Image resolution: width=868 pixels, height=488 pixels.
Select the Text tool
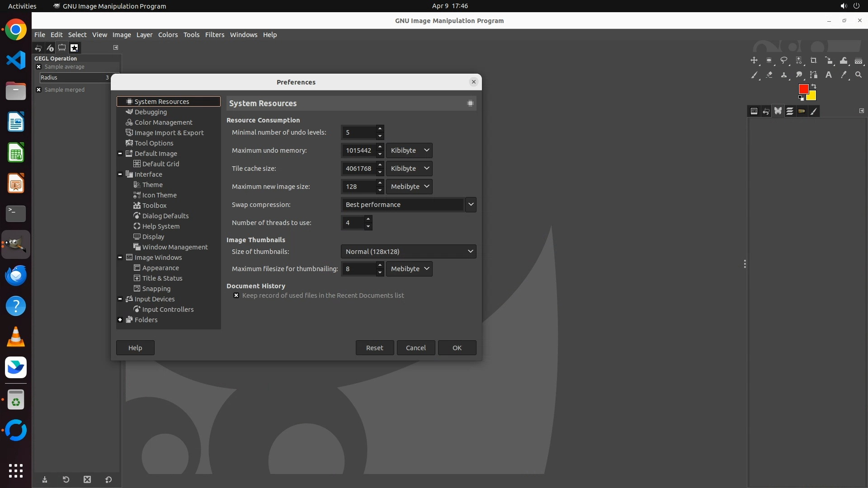click(x=829, y=75)
